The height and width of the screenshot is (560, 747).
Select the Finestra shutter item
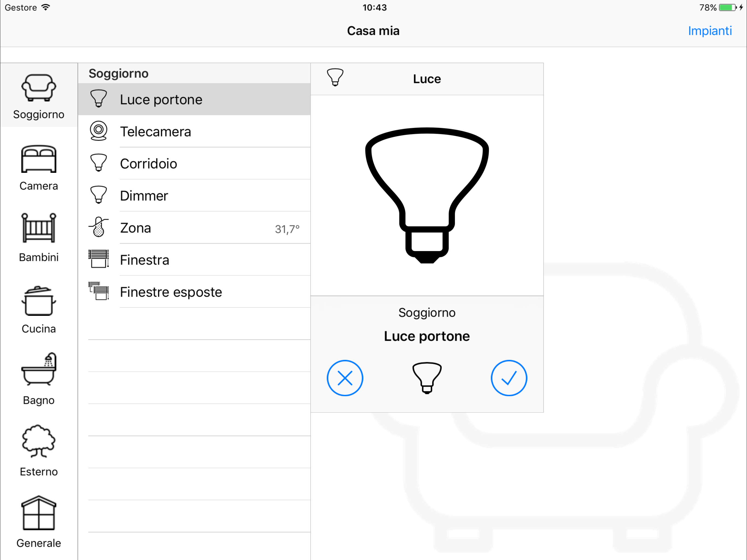tap(145, 260)
